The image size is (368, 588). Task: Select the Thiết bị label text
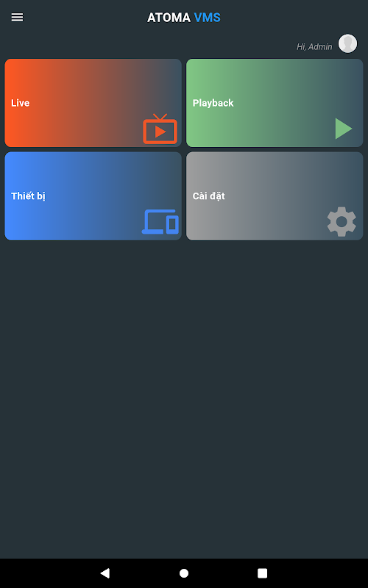[28, 196]
